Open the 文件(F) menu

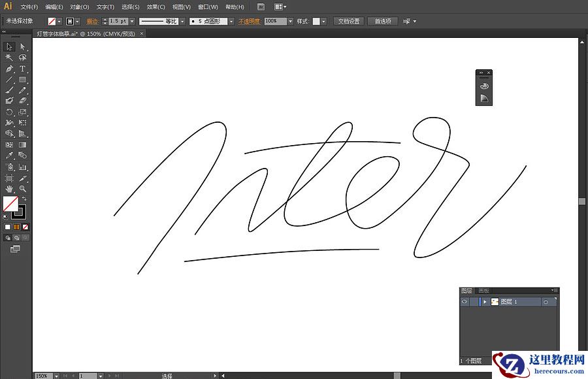[x=29, y=7]
